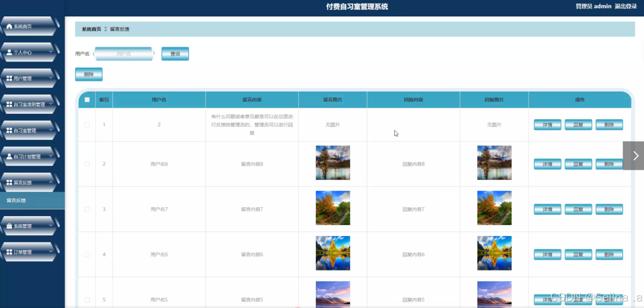The width and height of the screenshot is (644, 308).
Task: Check the checkbox for 用户名7 row
Action: tap(87, 209)
